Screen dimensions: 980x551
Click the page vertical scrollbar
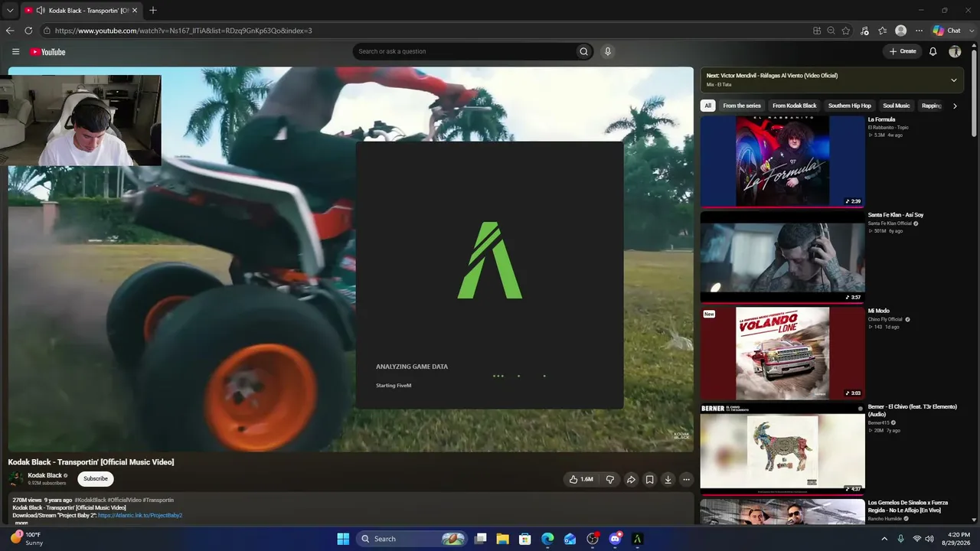click(x=975, y=92)
